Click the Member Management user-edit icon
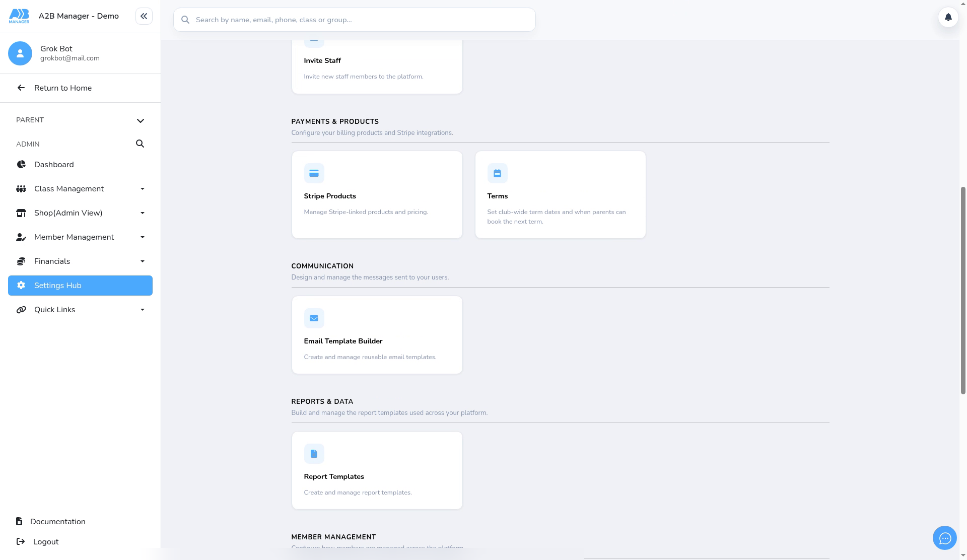 (x=21, y=237)
